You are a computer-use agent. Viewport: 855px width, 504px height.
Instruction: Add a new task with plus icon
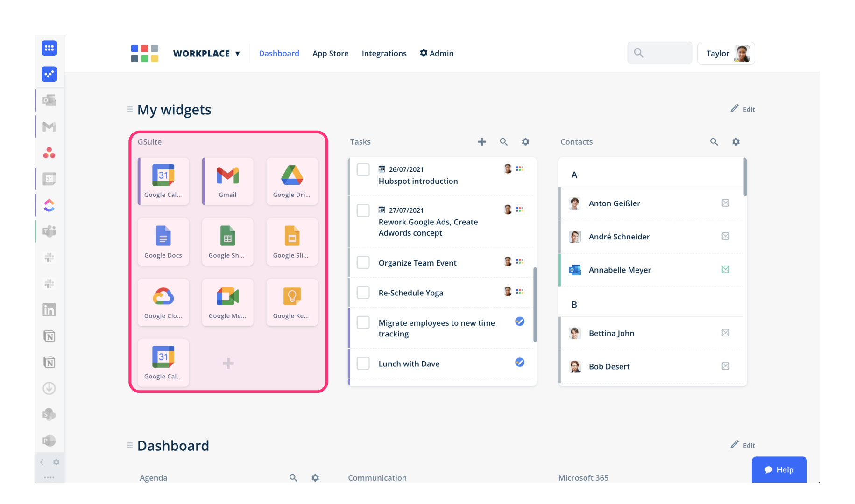click(x=482, y=141)
